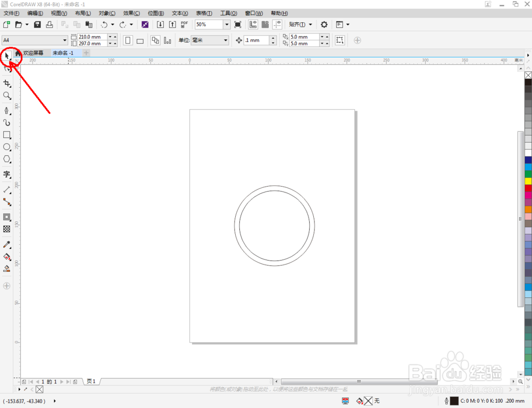
Task: Select the Smart Fill tool
Action: click(7, 269)
